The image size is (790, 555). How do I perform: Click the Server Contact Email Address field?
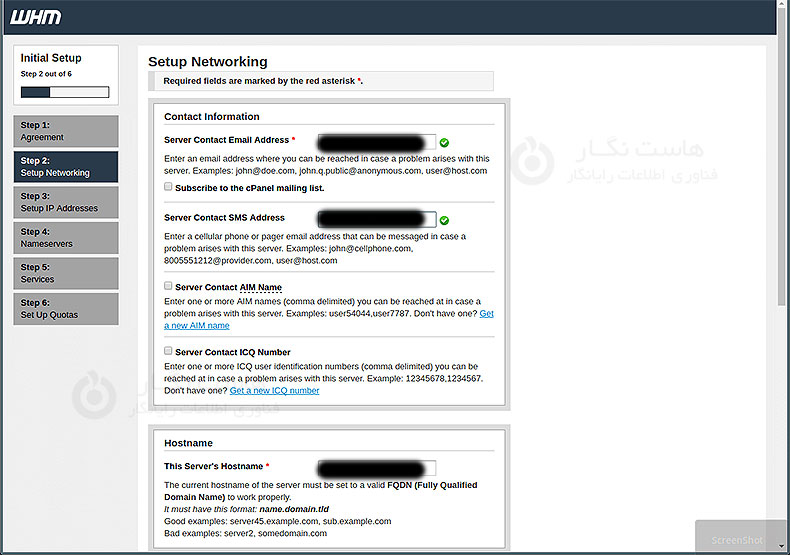click(x=376, y=142)
